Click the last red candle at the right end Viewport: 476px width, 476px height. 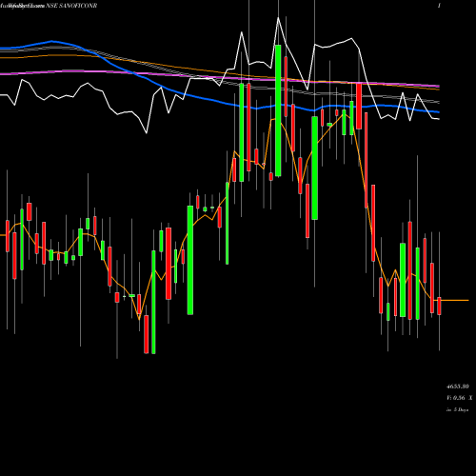(x=439, y=306)
